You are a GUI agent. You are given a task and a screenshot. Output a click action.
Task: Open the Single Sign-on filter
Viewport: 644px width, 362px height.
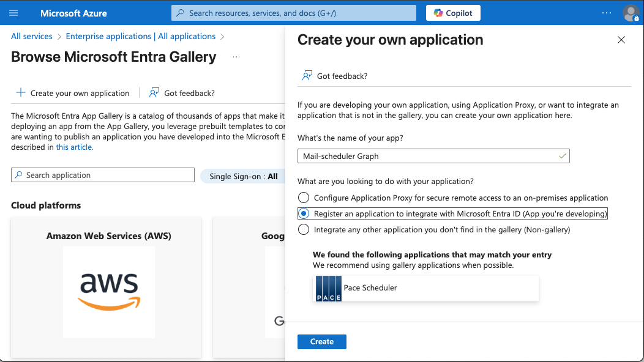point(242,176)
